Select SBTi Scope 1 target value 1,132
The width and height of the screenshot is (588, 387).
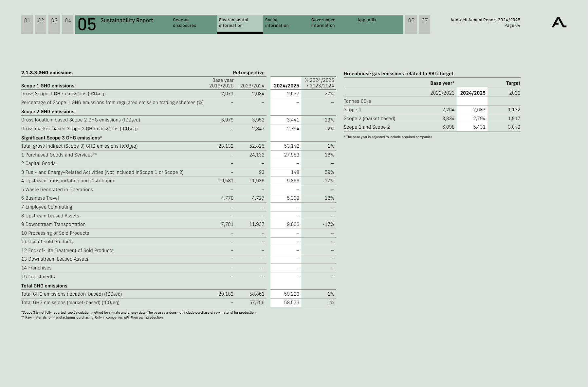tap(514, 110)
